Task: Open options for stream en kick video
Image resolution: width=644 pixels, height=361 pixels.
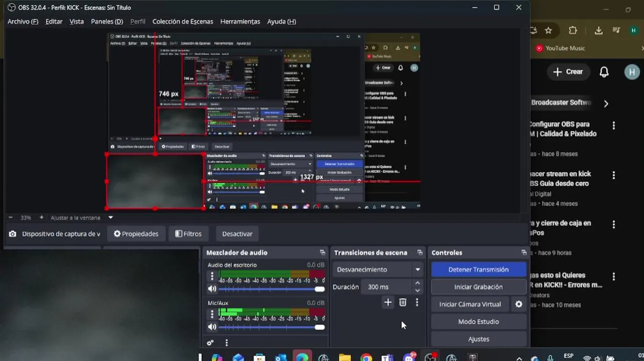Action: pos(613,175)
